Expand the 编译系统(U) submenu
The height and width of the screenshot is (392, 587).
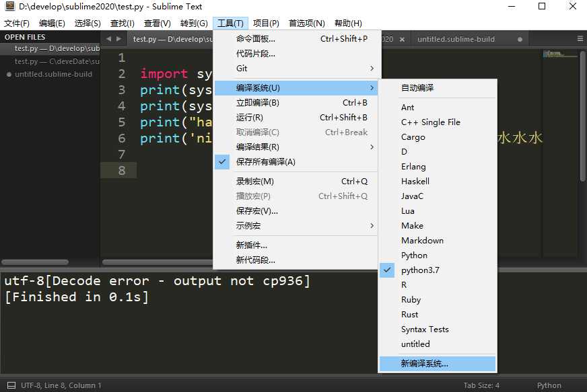coord(295,88)
